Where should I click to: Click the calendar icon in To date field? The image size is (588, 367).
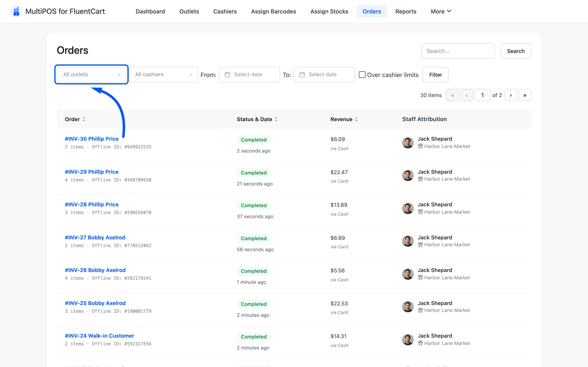point(302,74)
